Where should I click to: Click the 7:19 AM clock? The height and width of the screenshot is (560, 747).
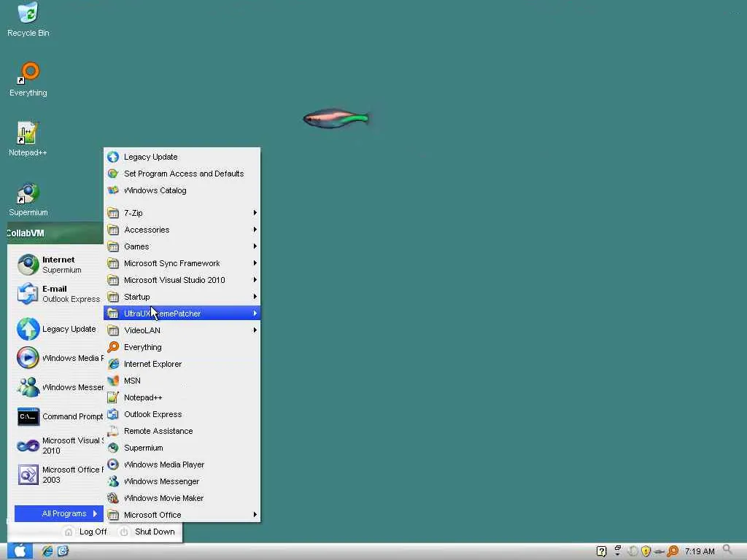click(x=700, y=551)
